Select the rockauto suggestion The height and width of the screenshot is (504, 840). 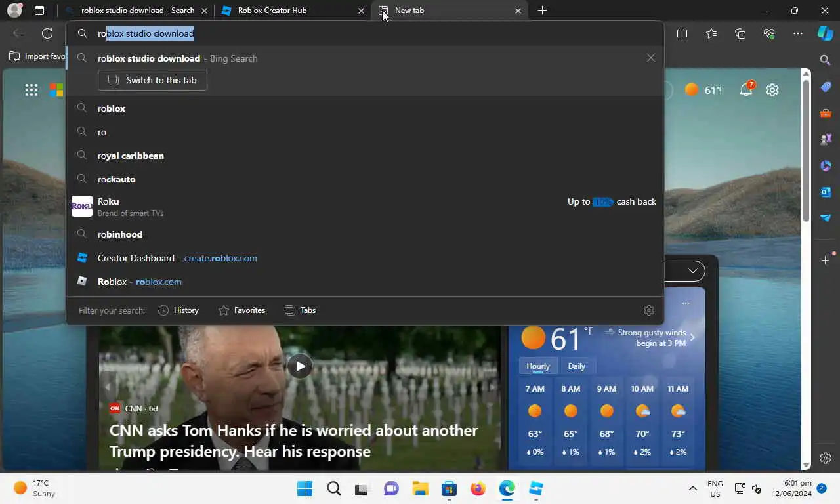(365, 179)
